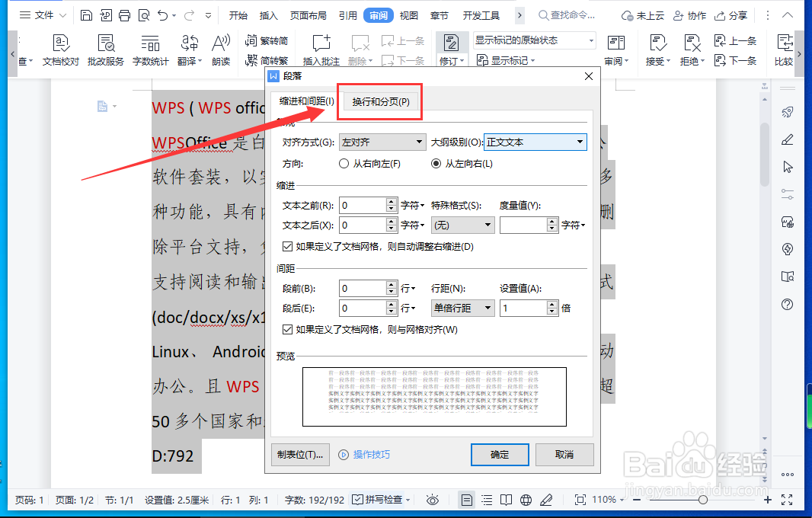The height and width of the screenshot is (518, 812).
Task: Switch to web layout globe icon
Action: (526, 500)
